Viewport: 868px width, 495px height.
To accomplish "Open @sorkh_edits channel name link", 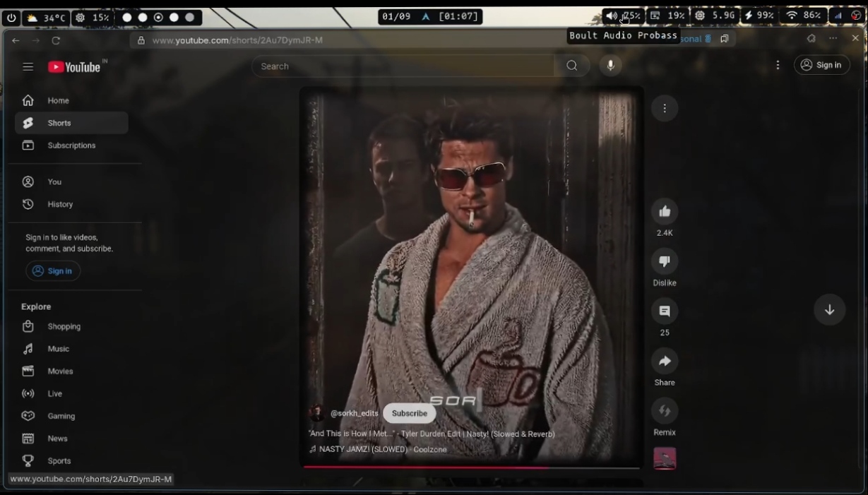I will [355, 413].
